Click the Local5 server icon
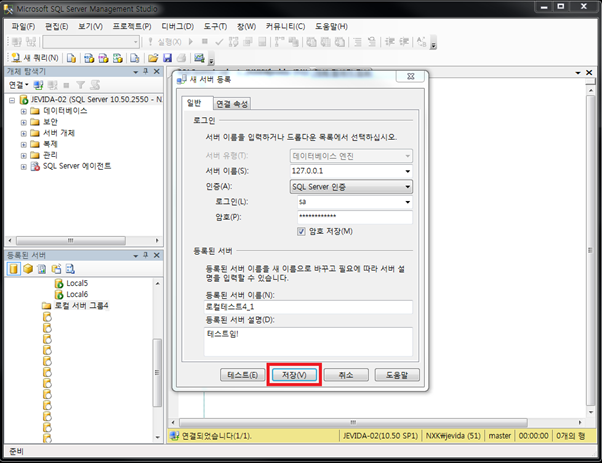602x463 pixels. (x=59, y=283)
